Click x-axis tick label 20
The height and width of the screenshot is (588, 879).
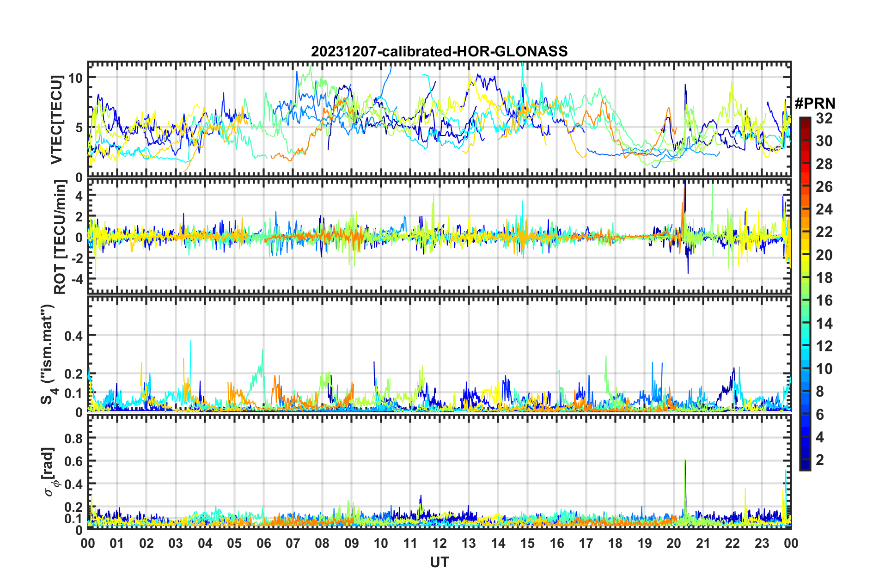(674, 543)
